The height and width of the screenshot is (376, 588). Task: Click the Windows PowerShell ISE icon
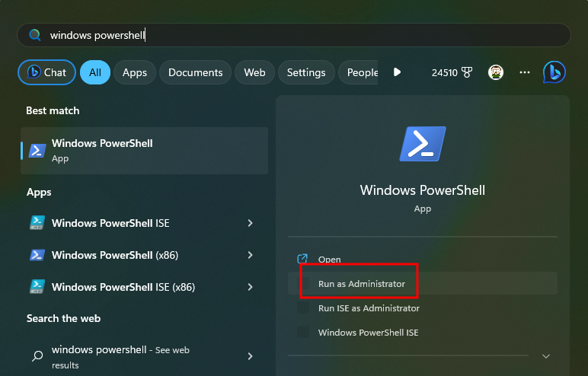pos(37,223)
